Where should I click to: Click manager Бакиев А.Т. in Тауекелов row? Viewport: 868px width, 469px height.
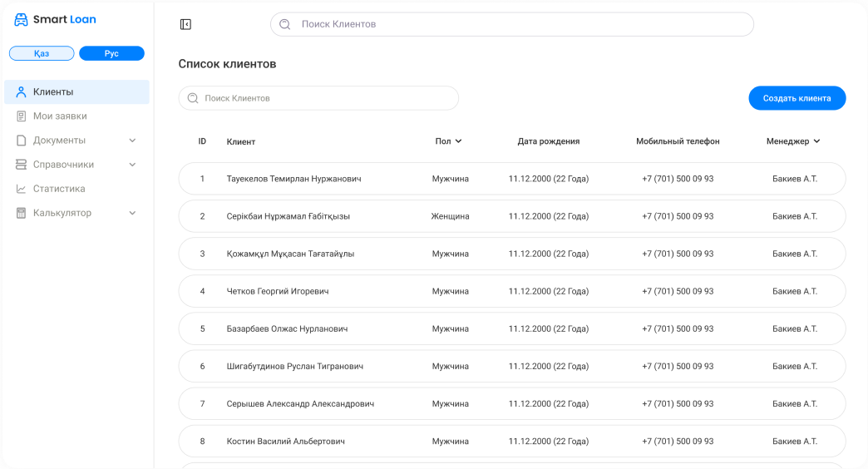click(794, 179)
